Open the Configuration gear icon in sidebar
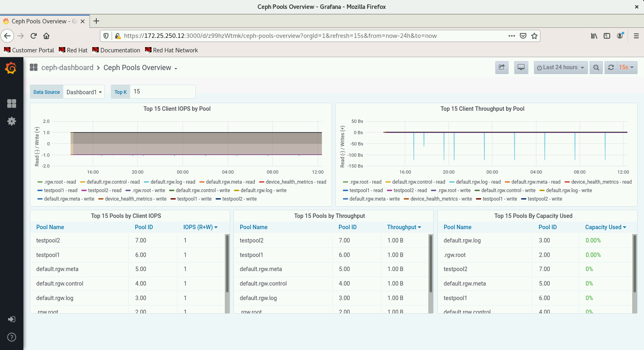This screenshot has width=644, height=350. [x=12, y=121]
